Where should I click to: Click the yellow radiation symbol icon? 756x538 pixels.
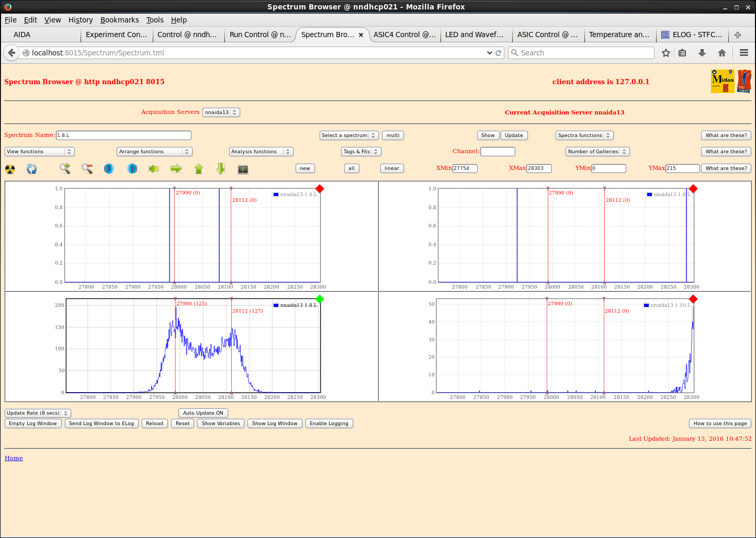[10, 169]
